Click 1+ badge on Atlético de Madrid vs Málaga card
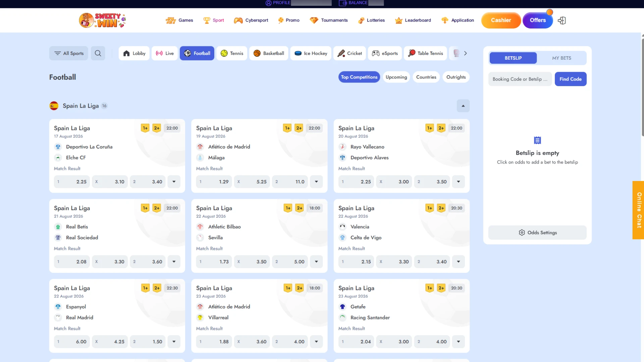This screenshot has width=644, height=362. pos(287,128)
